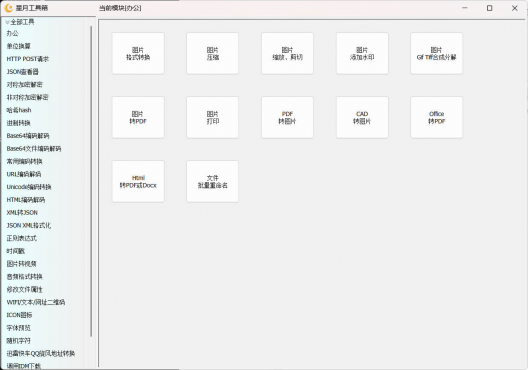Open 时间戳 in the sidebar

pyautogui.click(x=15, y=251)
